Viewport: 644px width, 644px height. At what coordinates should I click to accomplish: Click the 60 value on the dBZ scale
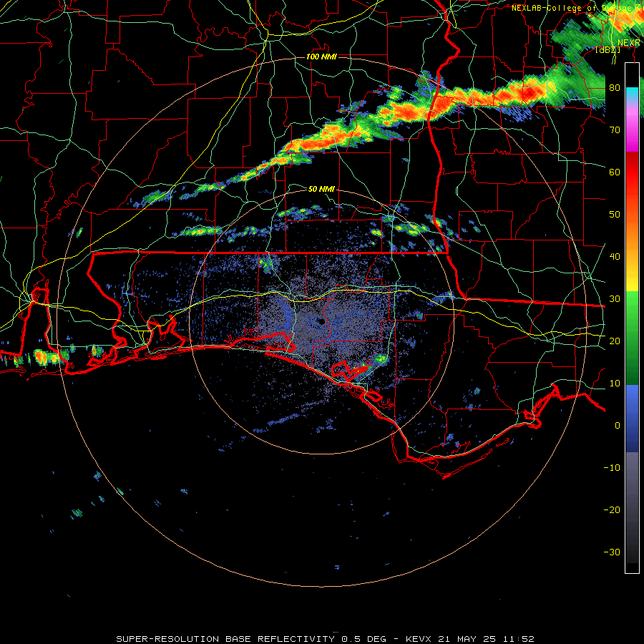[x=615, y=172]
